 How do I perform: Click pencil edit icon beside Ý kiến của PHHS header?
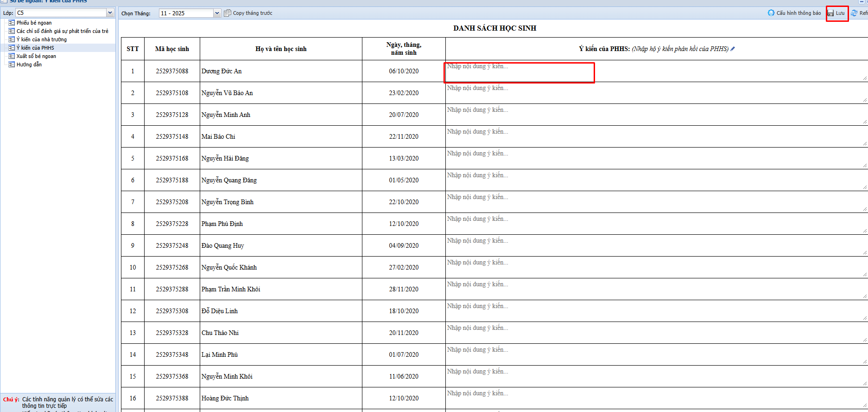733,49
